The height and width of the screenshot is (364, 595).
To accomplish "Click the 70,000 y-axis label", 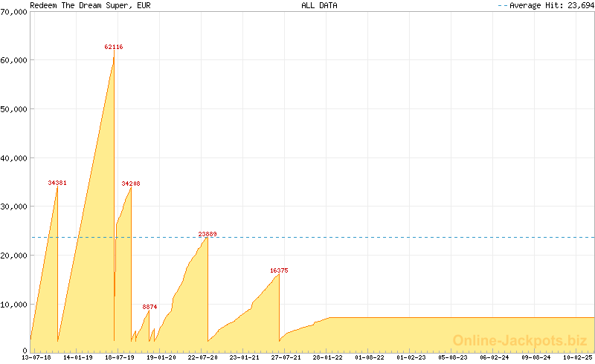I will [x=13, y=11].
